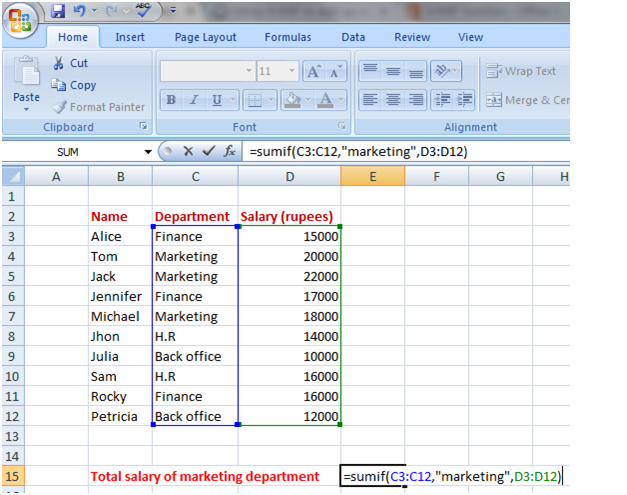Run the Spelling check icon
Screen dimensions: 627x495
pyautogui.click(x=143, y=10)
